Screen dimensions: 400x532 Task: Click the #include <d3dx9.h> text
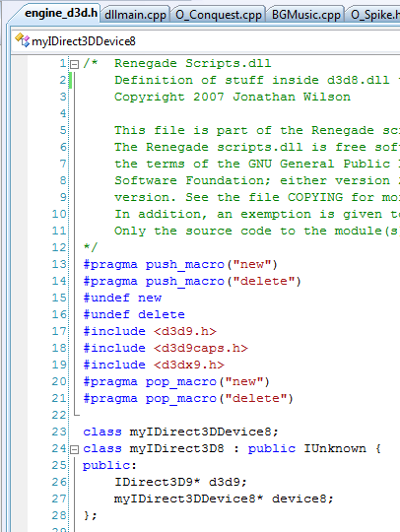154,365
